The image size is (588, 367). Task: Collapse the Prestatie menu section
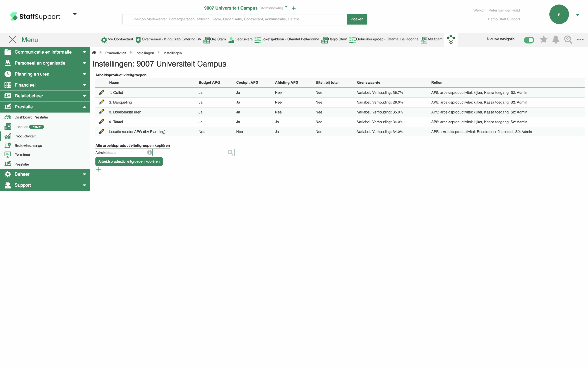point(45,107)
